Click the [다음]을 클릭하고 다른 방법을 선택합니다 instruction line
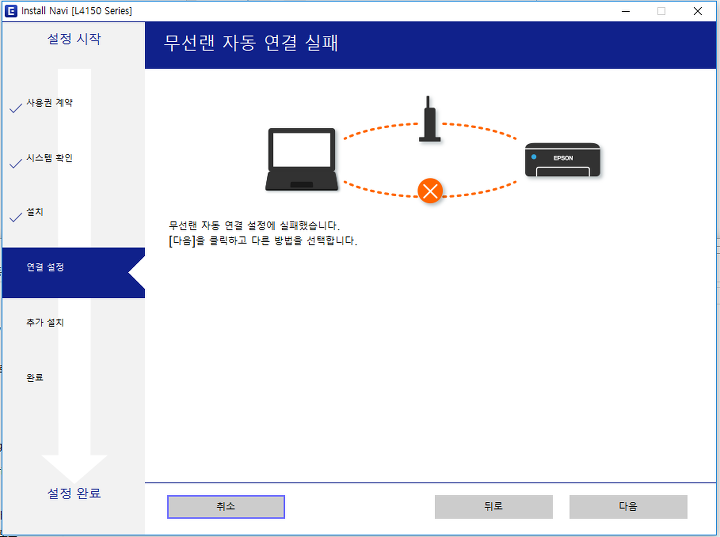Screen dimensions: 720x537 click(x=263, y=241)
